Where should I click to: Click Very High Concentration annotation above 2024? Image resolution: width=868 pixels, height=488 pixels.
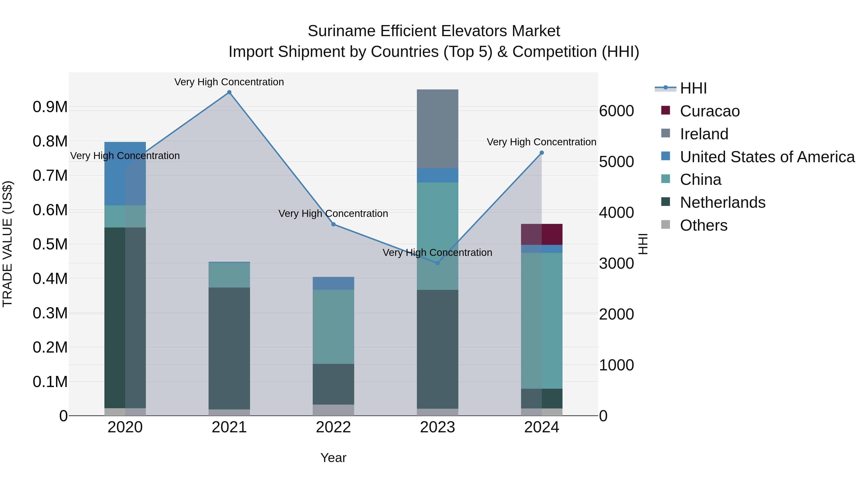[x=542, y=142]
